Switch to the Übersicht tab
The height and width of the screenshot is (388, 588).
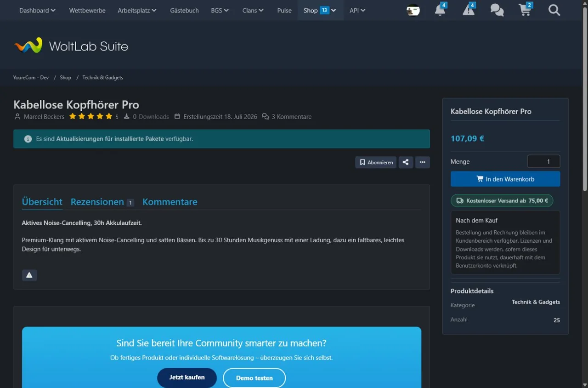42,202
